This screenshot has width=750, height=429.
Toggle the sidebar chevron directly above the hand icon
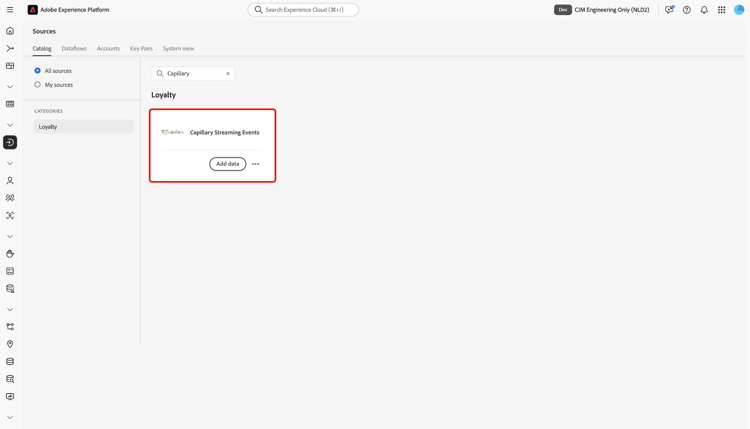[10, 237]
